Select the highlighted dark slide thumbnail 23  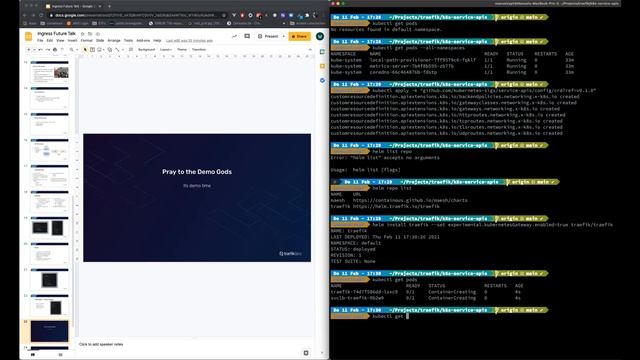[49, 331]
